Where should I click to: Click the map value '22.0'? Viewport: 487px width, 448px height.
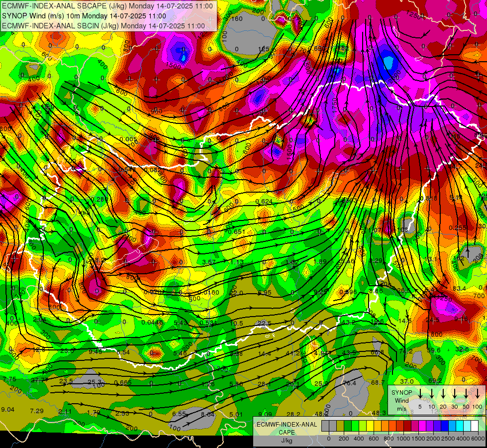pos(236,293)
